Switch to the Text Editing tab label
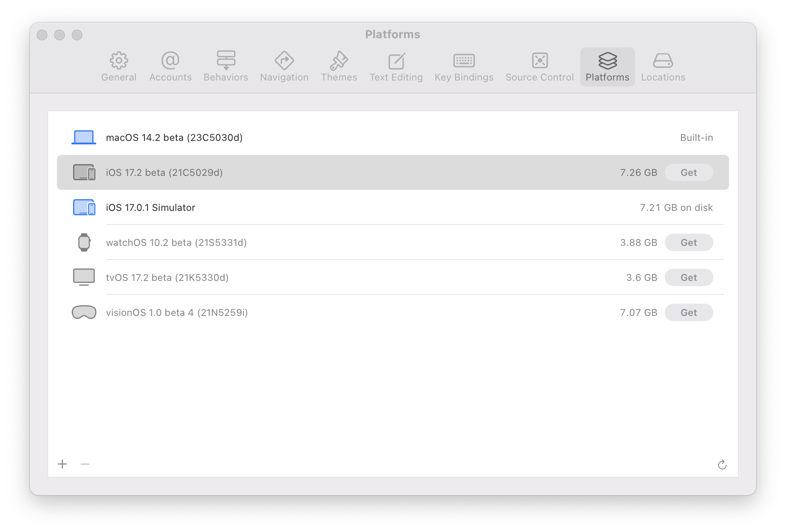 click(x=396, y=77)
